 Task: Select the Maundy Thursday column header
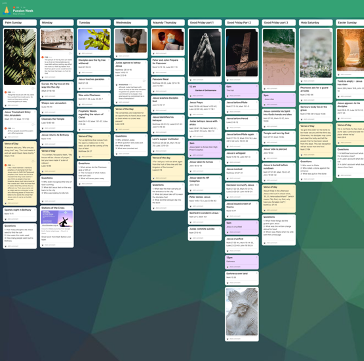168,23
